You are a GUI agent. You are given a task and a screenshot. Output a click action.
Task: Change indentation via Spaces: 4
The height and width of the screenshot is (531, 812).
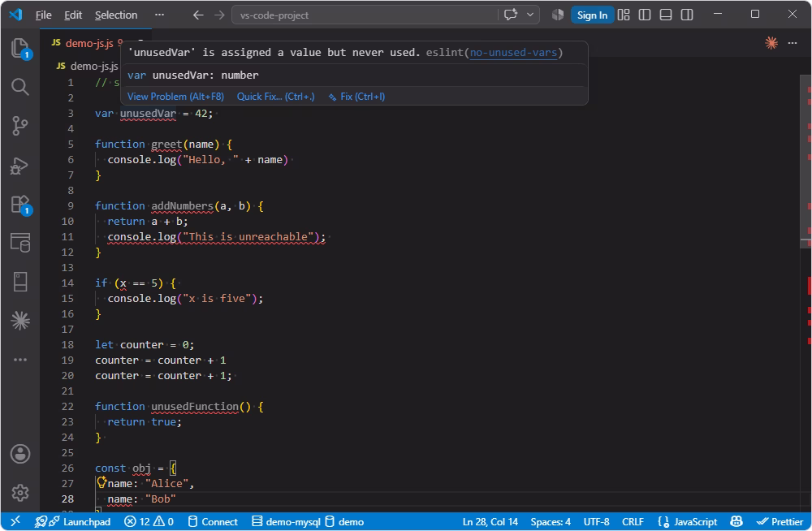click(x=551, y=522)
